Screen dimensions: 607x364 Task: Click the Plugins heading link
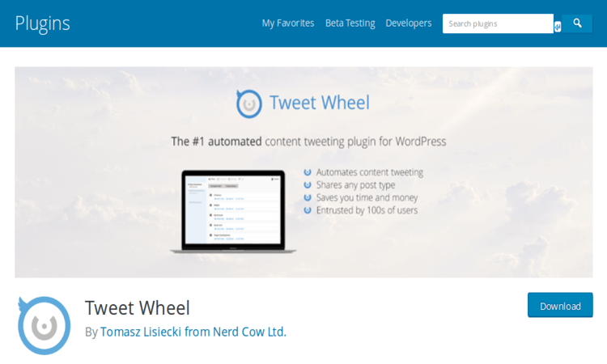(x=42, y=23)
